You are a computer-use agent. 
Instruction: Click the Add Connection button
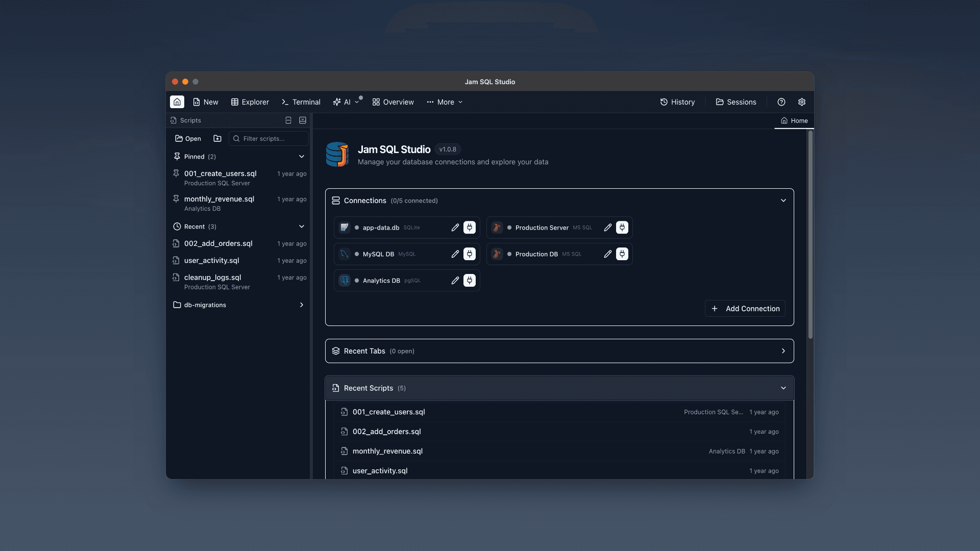coord(745,308)
